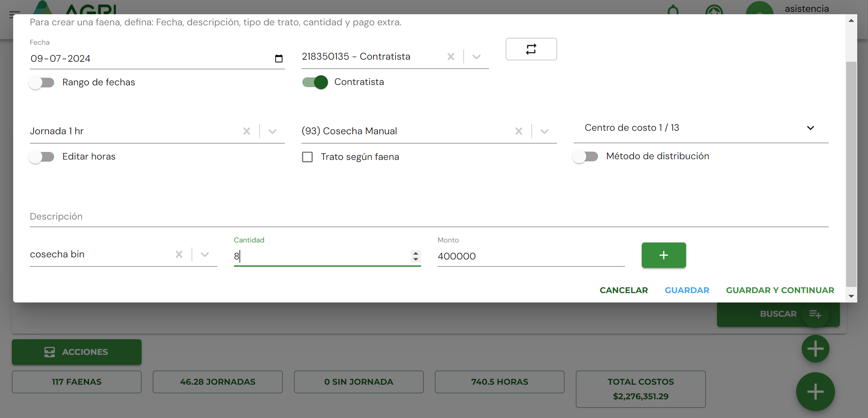Click the 117 FAENAS summary box
868x418 pixels.
[x=77, y=382]
